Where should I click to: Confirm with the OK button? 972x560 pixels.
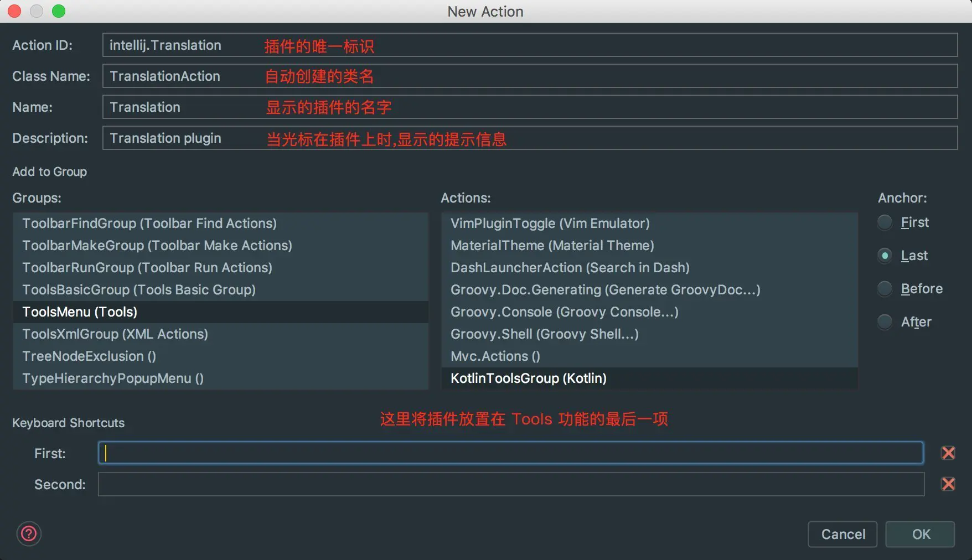tap(920, 534)
